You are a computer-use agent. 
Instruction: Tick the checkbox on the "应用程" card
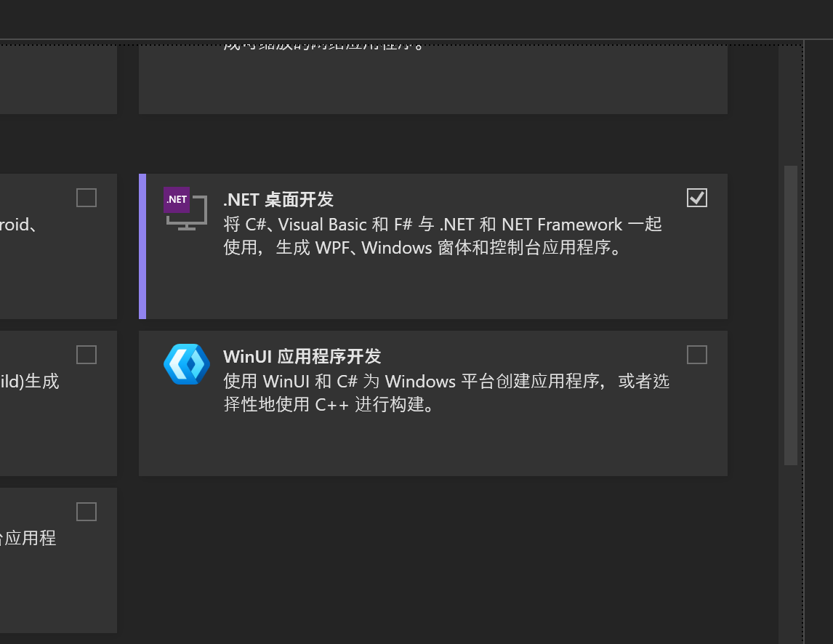coord(86,512)
